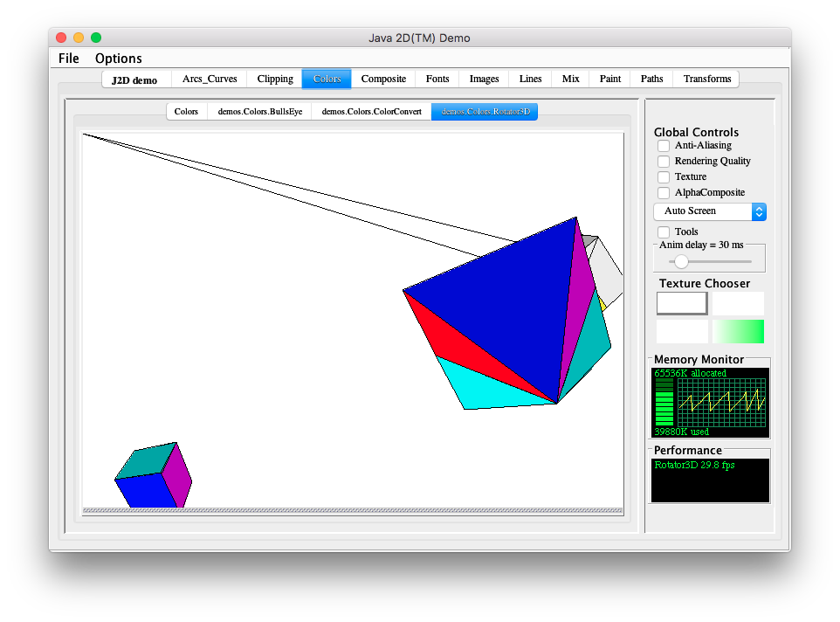840x622 pixels.
Task: Show the demos.Colors.ColorConvert sub-tab
Action: [x=372, y=112]
